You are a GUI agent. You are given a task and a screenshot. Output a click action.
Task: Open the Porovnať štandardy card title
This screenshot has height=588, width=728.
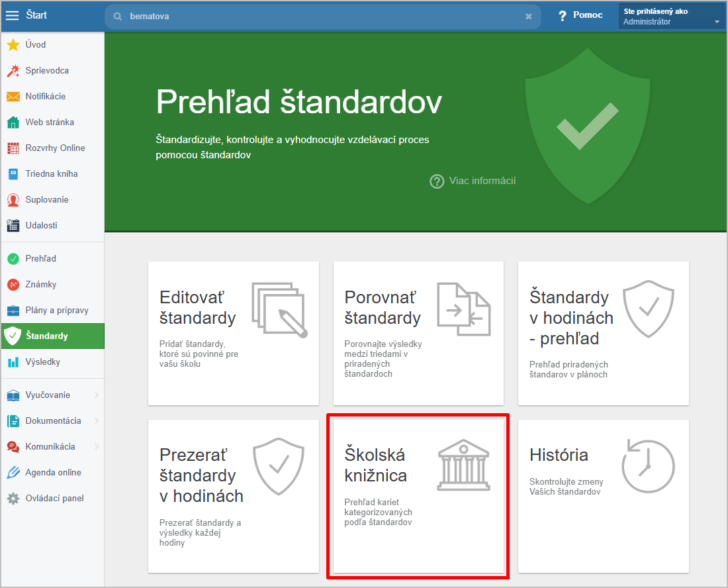point(382,307)
